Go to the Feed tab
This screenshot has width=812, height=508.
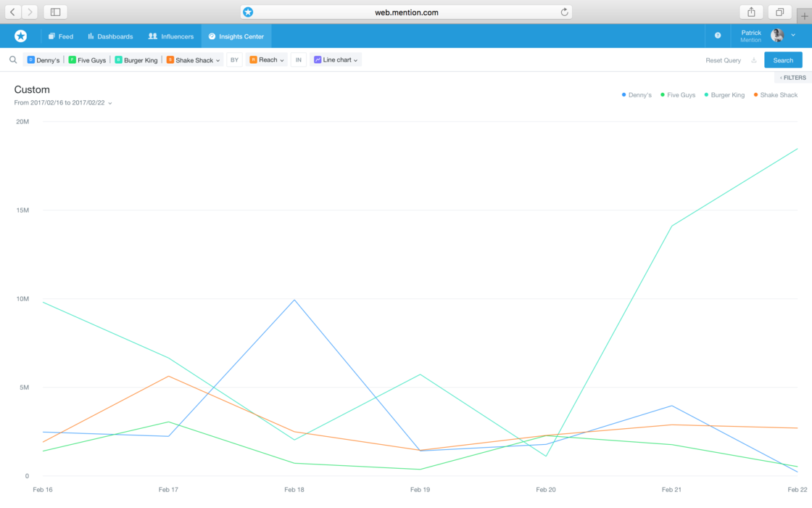61,36
